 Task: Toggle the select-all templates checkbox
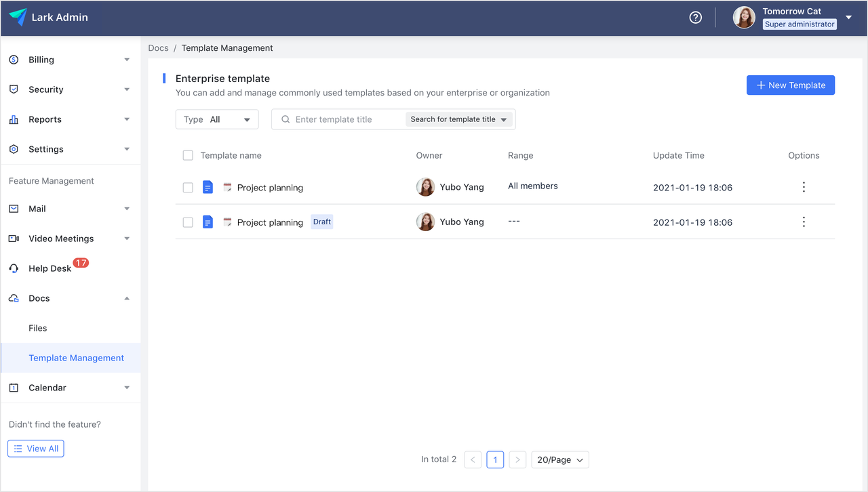[x=188, y=155]
